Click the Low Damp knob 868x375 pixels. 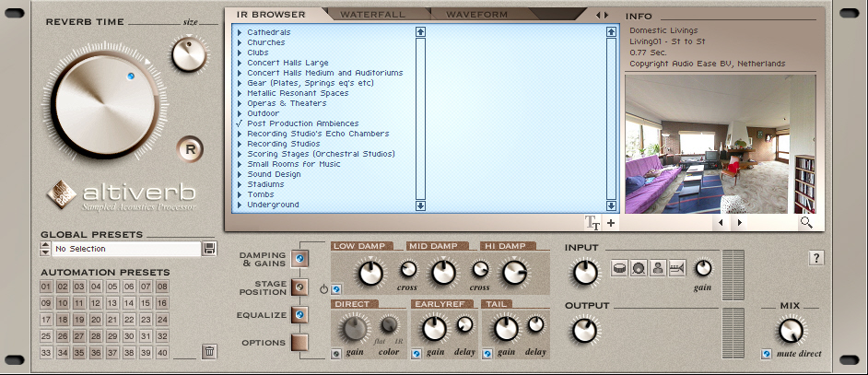(x=371, y=273)
